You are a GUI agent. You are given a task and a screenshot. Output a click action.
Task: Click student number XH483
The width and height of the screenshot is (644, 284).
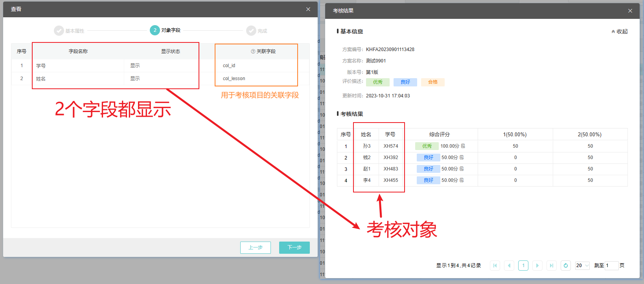click(x=391, y=169)
